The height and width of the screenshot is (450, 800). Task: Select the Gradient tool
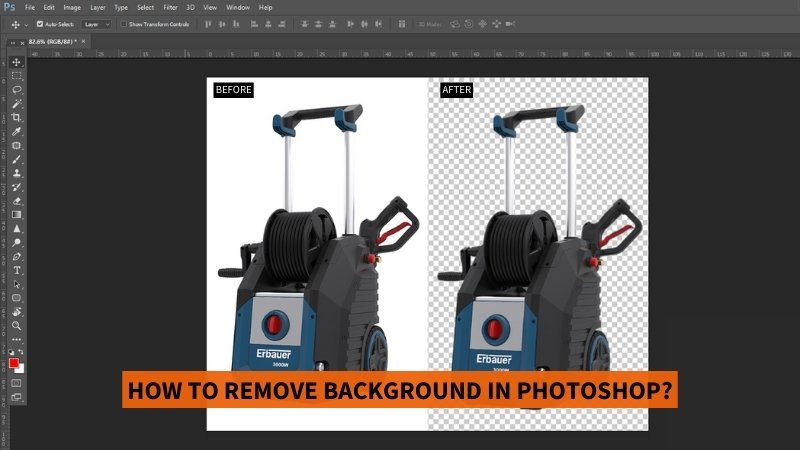pos(16,215)
